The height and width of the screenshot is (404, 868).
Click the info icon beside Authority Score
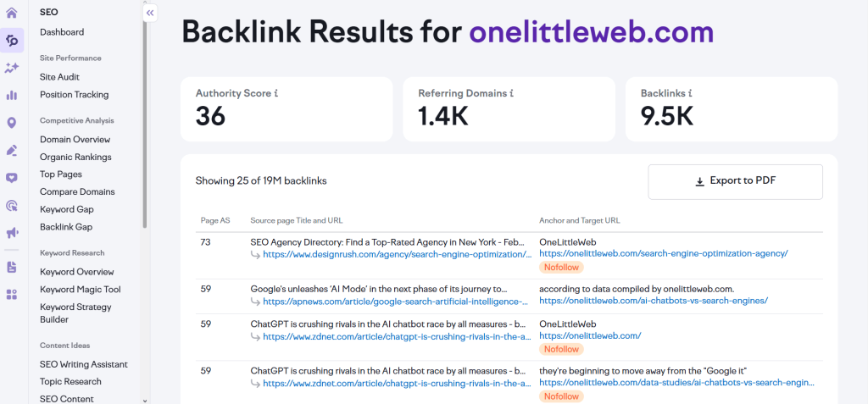coord(275,93)
